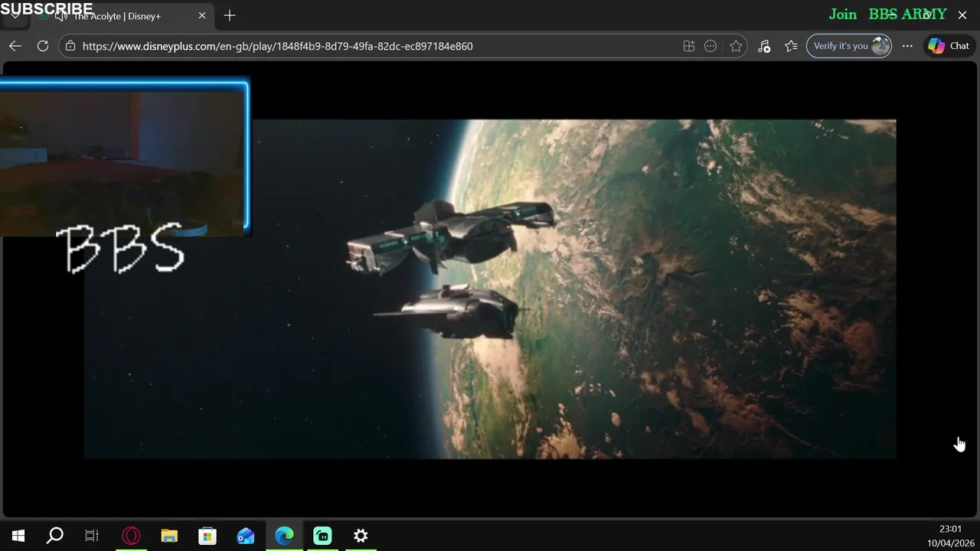The image size is (980, 551).
Task: Open the app install icon in address bar
Action: click(x=689, y=46)
